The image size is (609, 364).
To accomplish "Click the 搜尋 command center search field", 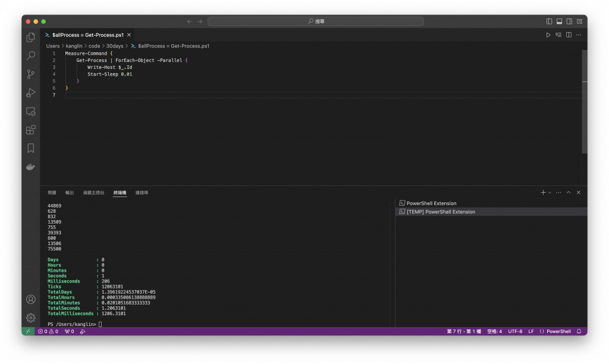I will point(315,21).
